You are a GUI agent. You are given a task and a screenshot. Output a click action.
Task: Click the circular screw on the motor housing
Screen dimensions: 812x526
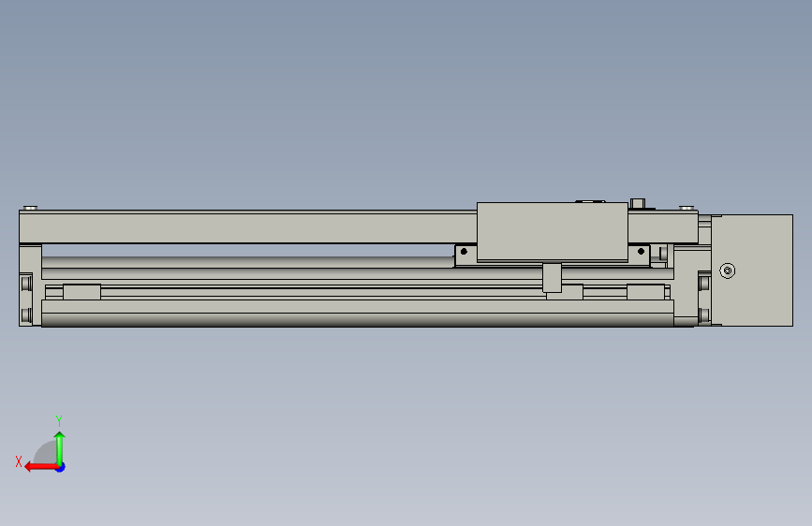[727, 270]
